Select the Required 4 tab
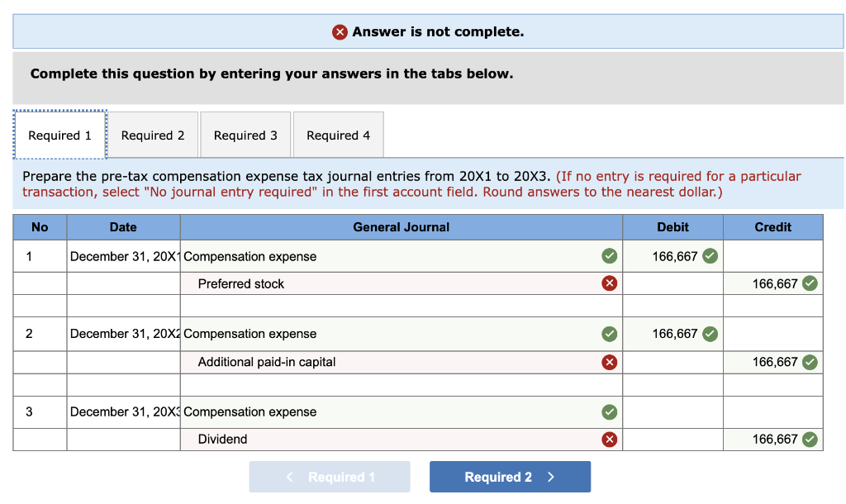The width and height of the screenshot is (846, 504). click(338, 134)
